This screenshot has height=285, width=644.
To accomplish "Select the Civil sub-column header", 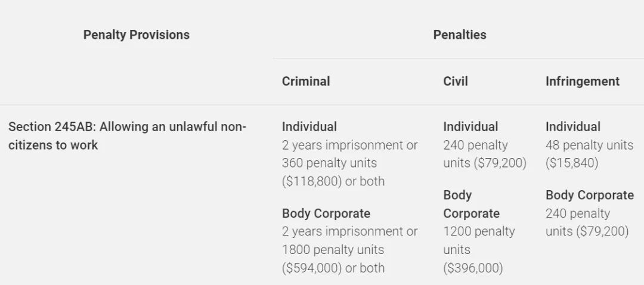I will (x=455, y=81).
